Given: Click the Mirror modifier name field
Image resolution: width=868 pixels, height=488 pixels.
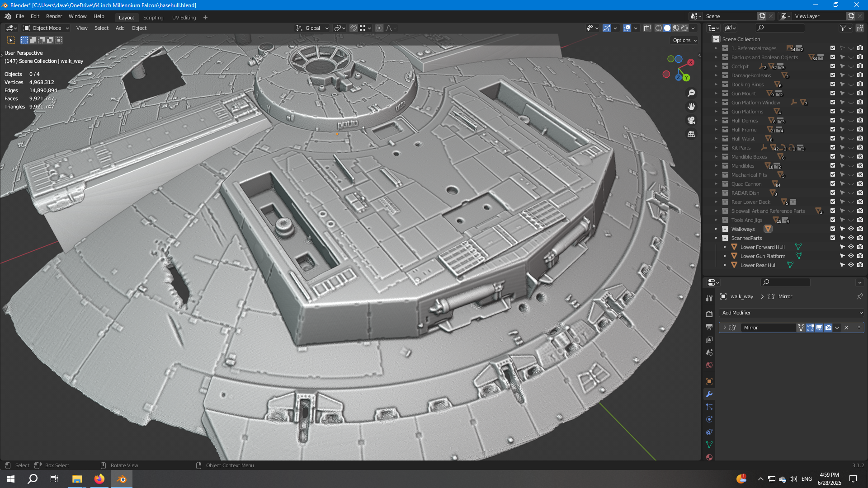Looking at the screenshot, I should (x=768, y=328).
